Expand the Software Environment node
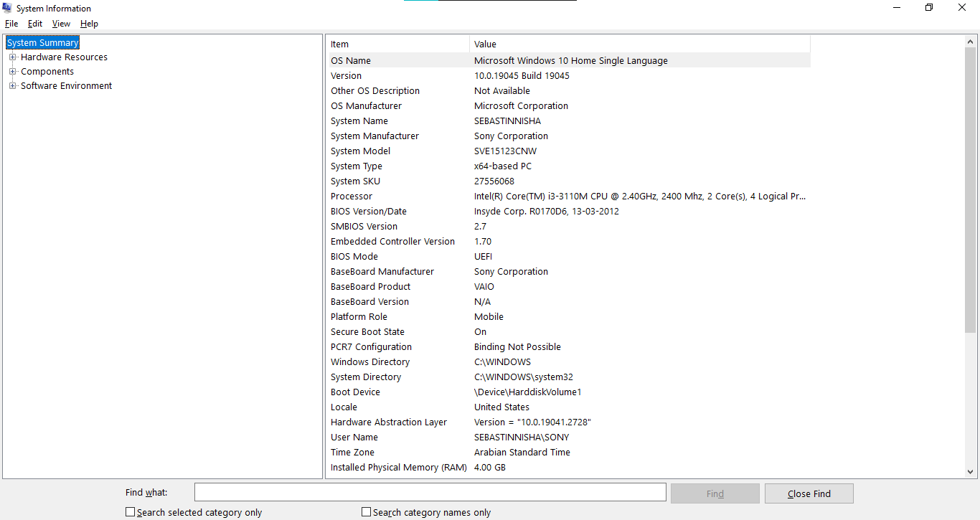 pyautogui.click(x=12, y=85)
